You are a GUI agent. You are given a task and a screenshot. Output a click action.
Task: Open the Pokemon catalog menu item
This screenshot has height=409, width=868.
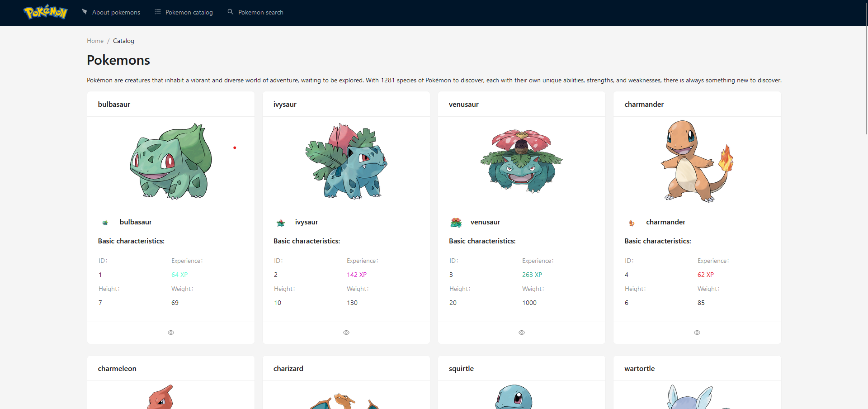point(189,12)
